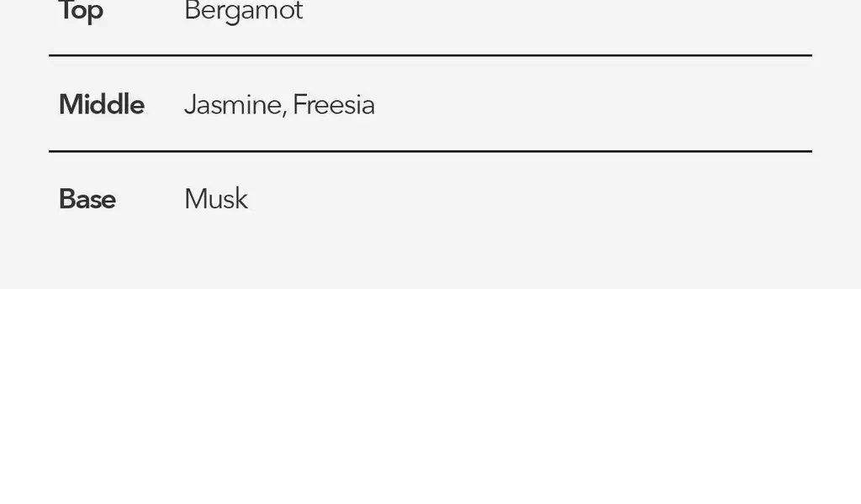The height and width of the screenshot is (504, 861).
Task: Click empty space right of "Jasmine, Freesia"
Action: pos(594,104)
